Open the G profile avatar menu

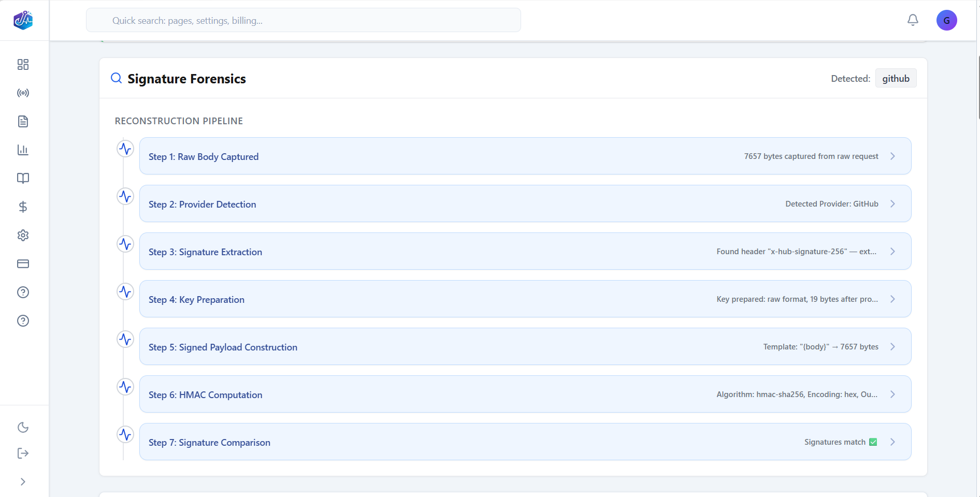pyautogui.click(x=947, y=20)
